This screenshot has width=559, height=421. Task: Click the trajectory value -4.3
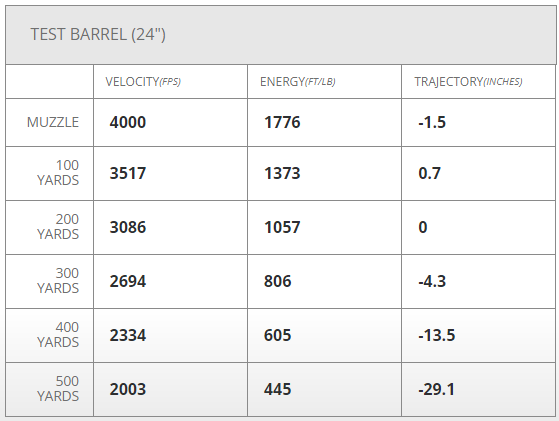pos(432,281)
